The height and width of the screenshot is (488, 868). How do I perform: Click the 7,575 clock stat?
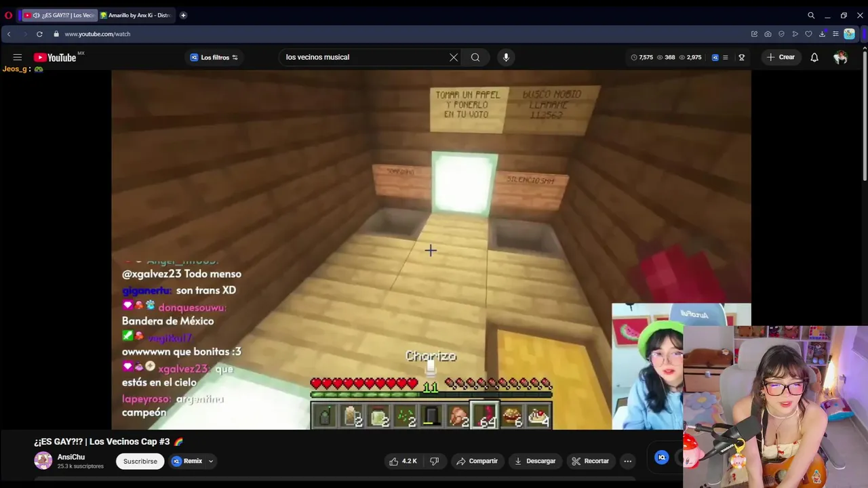point(642,58)
